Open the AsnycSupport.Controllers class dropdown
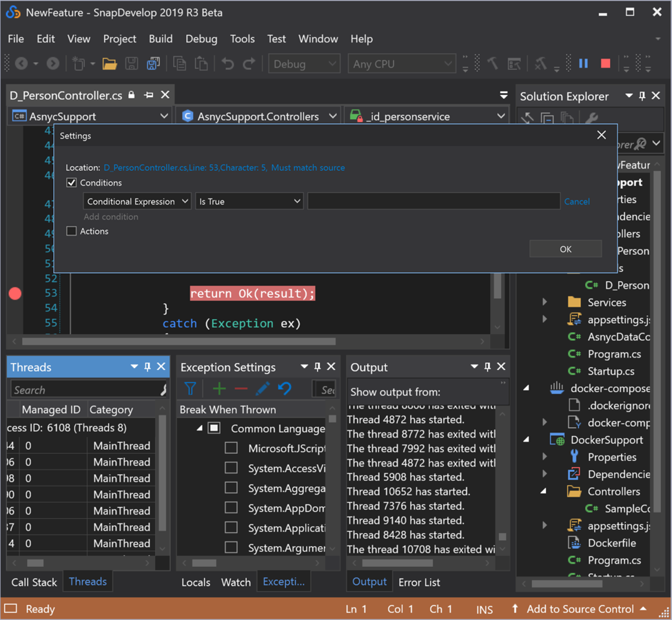672x620 pixels. pyautogui.click(x=258, y=116)
